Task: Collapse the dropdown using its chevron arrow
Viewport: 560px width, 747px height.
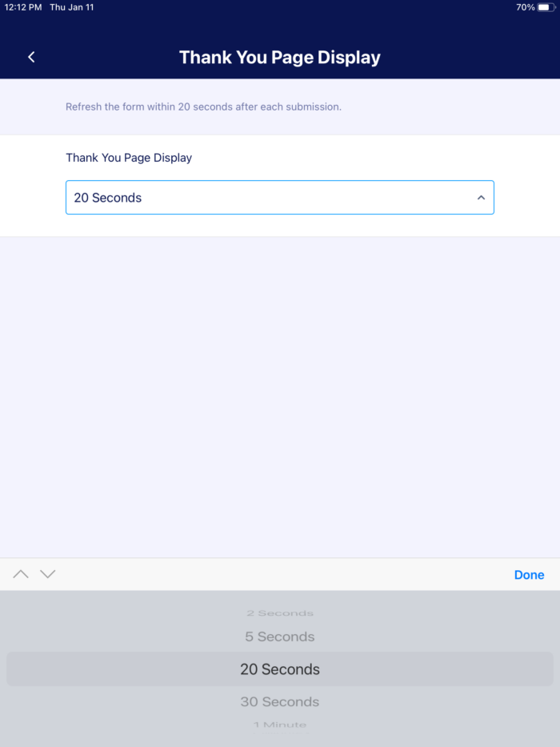Action: (x=481, y=198)
